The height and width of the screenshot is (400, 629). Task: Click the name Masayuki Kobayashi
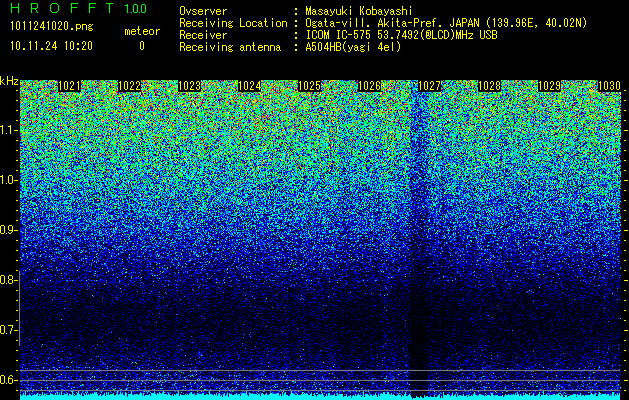point(359,12)
